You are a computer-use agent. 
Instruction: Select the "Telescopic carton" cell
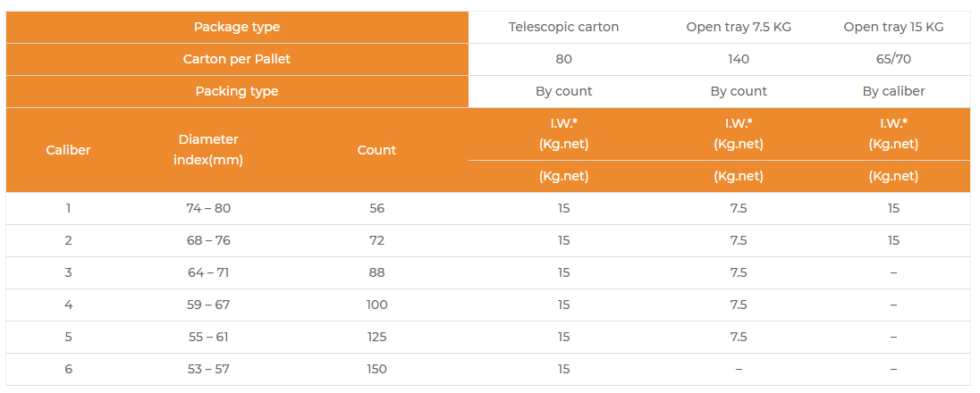click(563, 27)
